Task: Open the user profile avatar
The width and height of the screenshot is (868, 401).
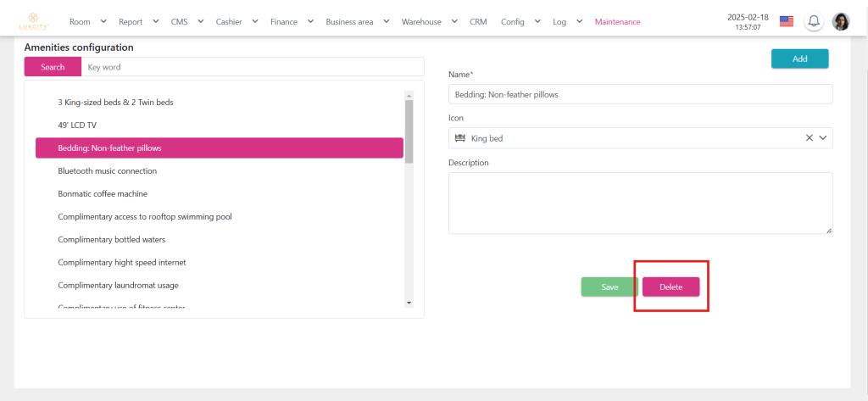Action: (x=841, y=22)
